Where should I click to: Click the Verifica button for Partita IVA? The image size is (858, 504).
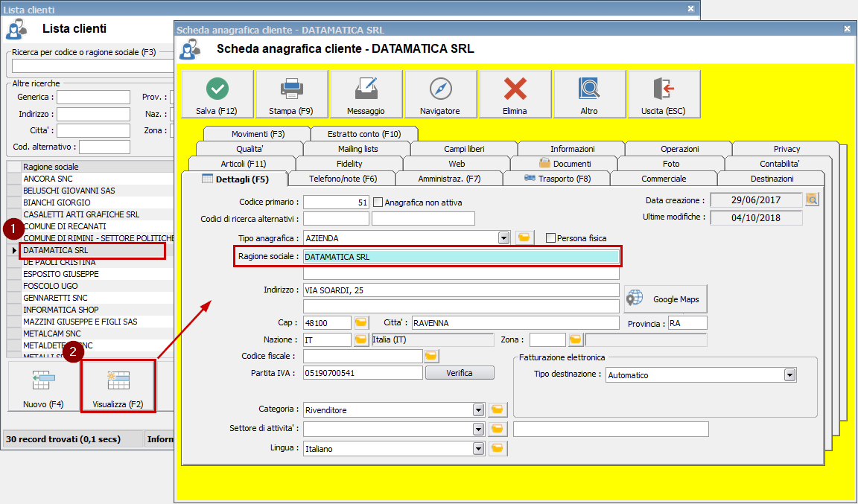[460, 373]
